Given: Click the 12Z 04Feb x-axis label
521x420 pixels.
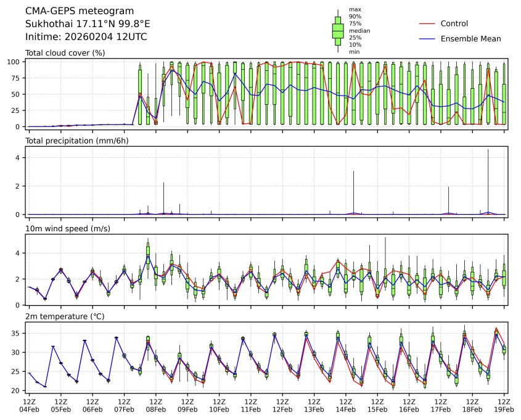Looking at the screenshot, I should pyautogui.click(x=29, y=405).
